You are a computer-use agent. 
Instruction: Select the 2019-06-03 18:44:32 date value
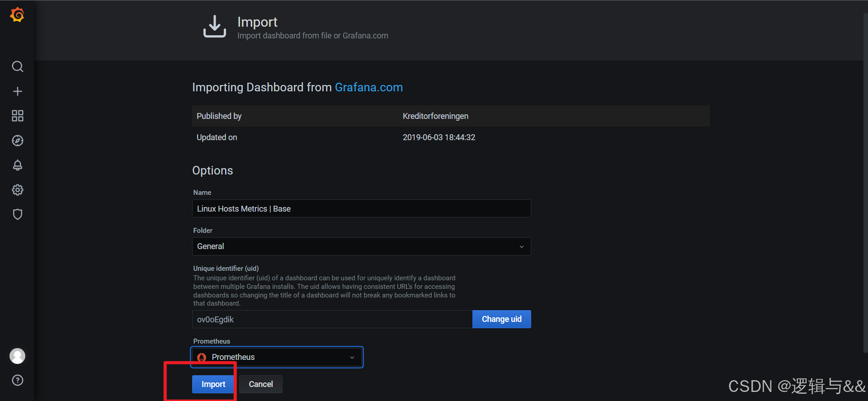click(x=439, y=137)
